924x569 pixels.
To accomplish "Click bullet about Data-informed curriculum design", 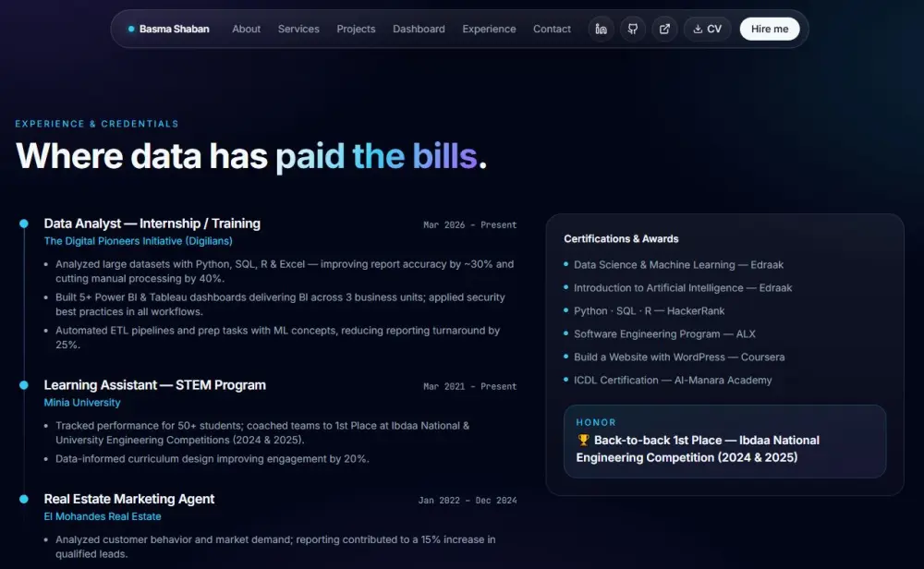I will 213,458.
